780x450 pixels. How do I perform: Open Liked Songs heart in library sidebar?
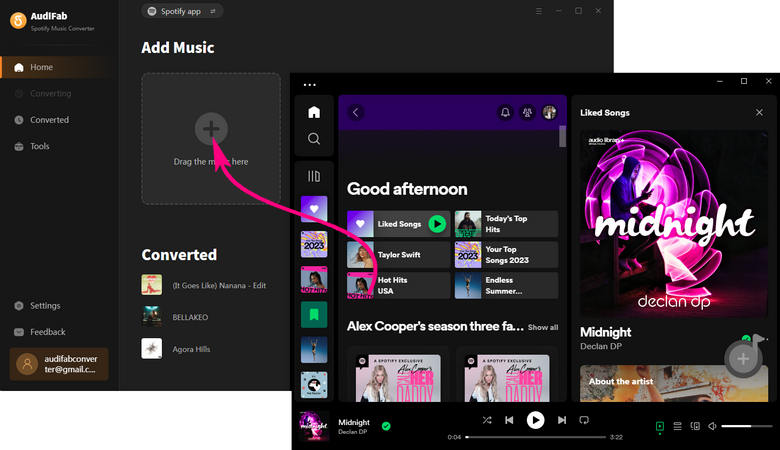(314, 209)
